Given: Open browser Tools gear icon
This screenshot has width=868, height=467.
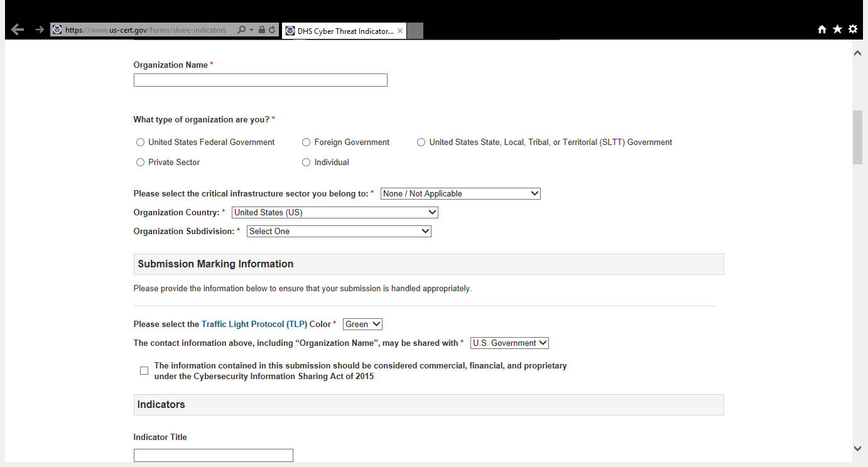Looking at the screenshot, I should coord(853,30).
